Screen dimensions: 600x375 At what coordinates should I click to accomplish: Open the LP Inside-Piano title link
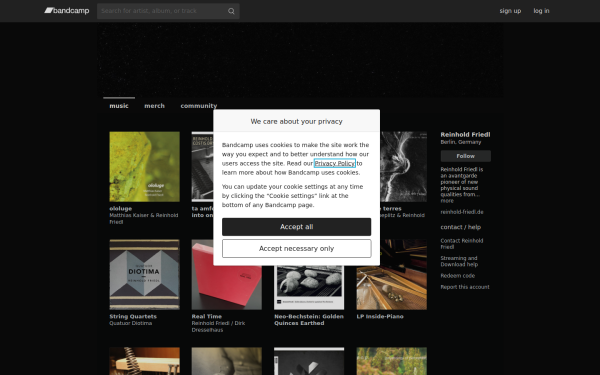pos(380,316)
